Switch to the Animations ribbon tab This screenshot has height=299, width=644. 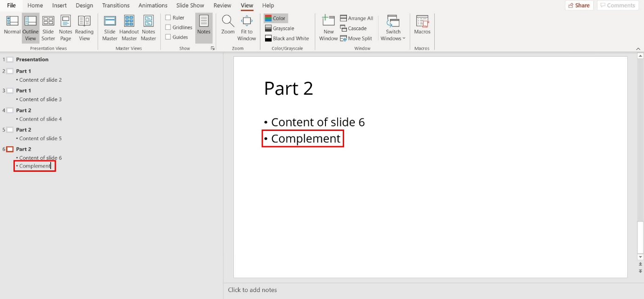click(x=153, y=5)
